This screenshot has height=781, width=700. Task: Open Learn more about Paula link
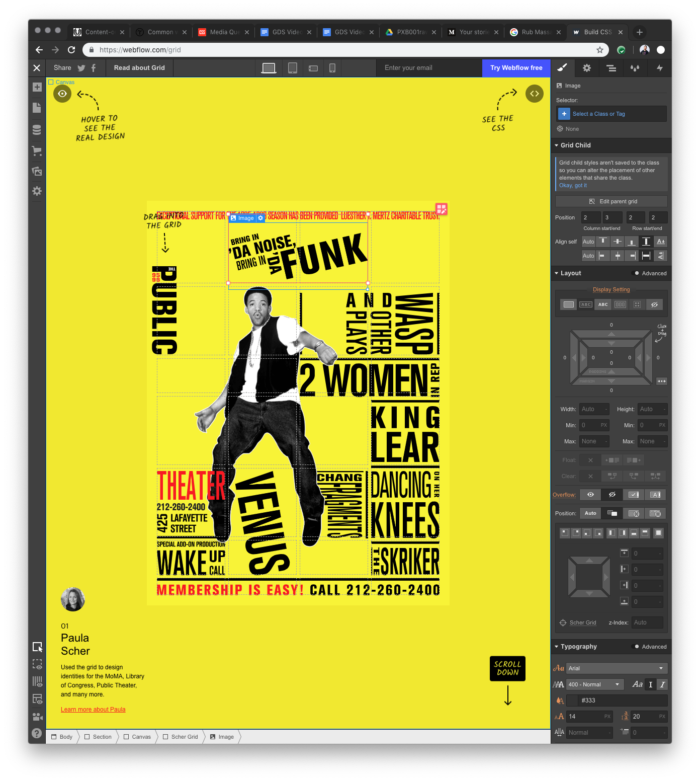click(93, 710)
